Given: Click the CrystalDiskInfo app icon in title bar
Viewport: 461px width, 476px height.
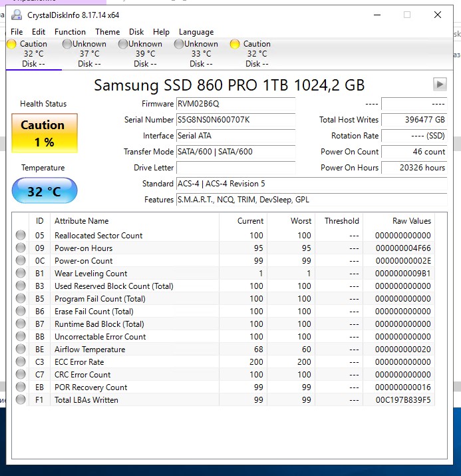Looking at the screenshot, I should tap(17, 15).
